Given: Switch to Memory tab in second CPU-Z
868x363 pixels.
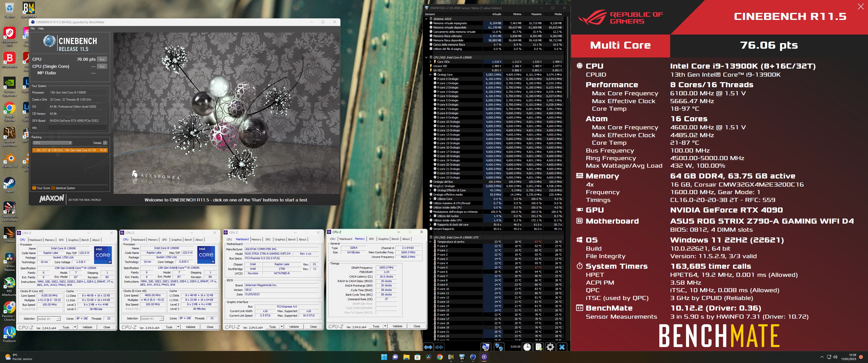Looking at the screenshot, I should click(x=153, y=240).
